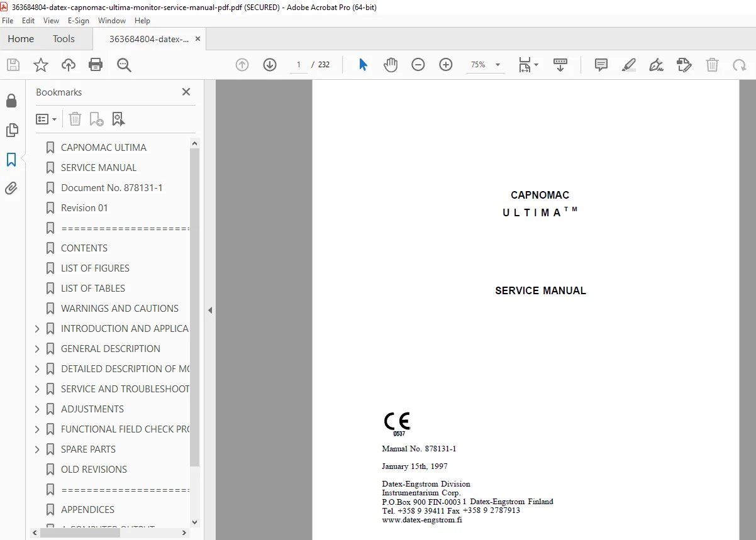
Task: Expand GENERAL DESCRIPTION bookmark
Action: [37, 349]
